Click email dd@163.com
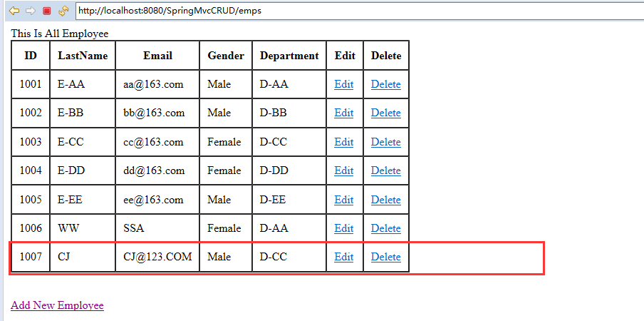This screenshot has width=644, height=321. 154,170
